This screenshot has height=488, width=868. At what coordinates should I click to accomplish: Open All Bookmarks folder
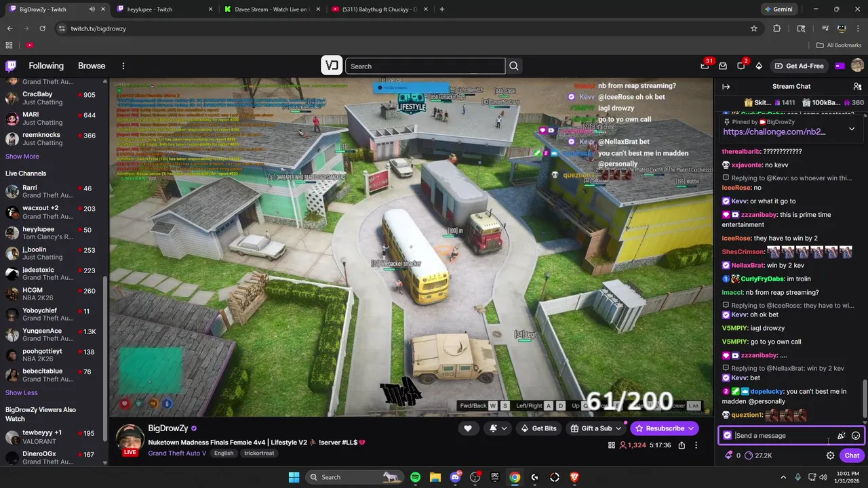(839, 45)
